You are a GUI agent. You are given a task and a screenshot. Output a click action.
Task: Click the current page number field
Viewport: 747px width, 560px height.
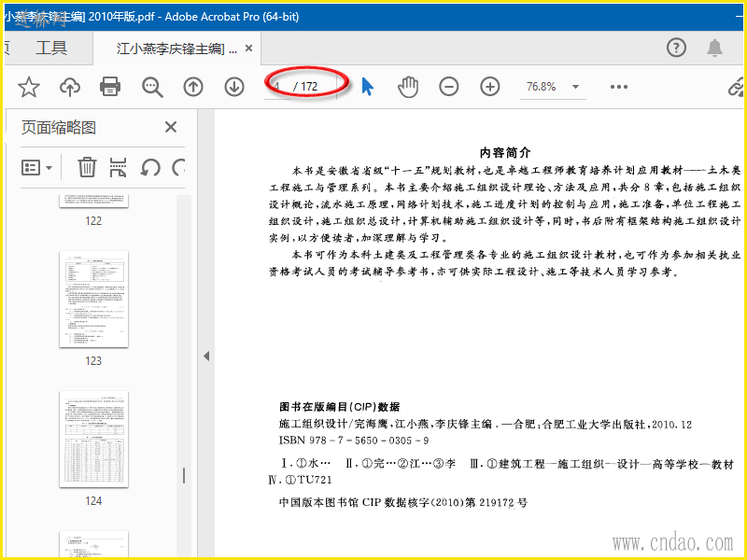pyautogui.click(x=278, y=87)
